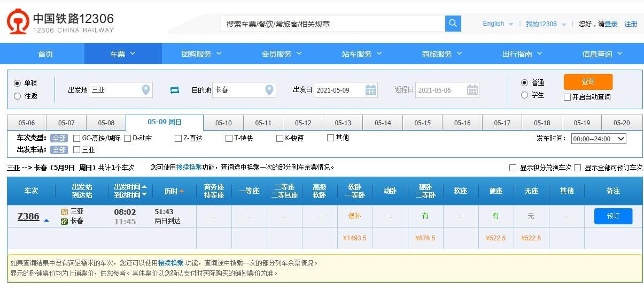Open the departure date calendar icon
This screenshot has height=288, width=644.
point(371,90)
